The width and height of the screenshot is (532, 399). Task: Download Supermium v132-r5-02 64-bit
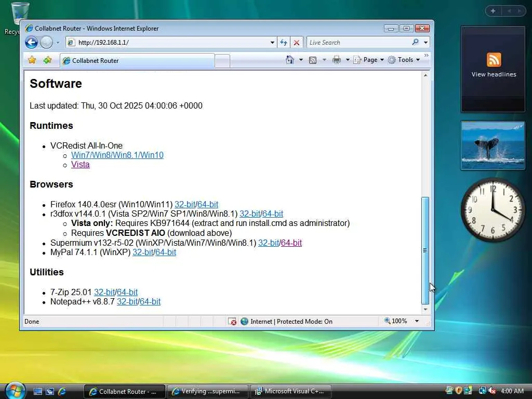291,243
